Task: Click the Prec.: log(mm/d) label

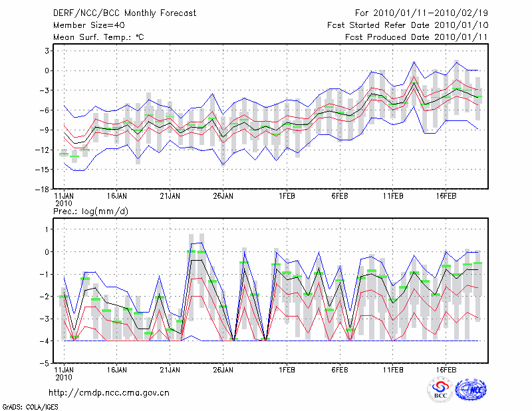Action: (x=92, y=211)
